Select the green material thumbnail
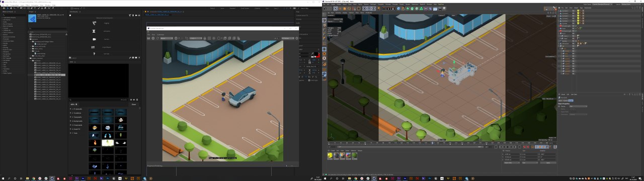Image resolution: width=644 pixels, height=181 pixels. pos(354,155)
